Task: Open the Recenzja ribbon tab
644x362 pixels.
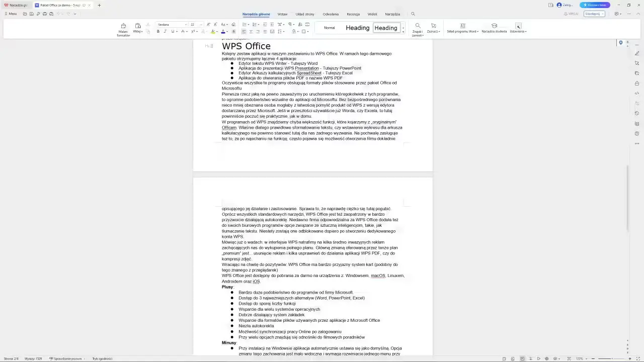Action: [353, 14]
